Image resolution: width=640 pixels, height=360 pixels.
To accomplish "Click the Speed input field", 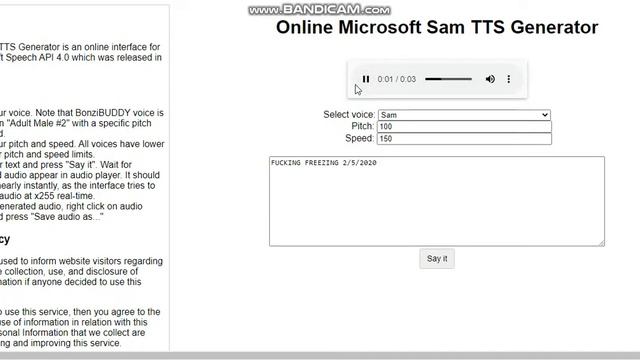I will 464,138.
